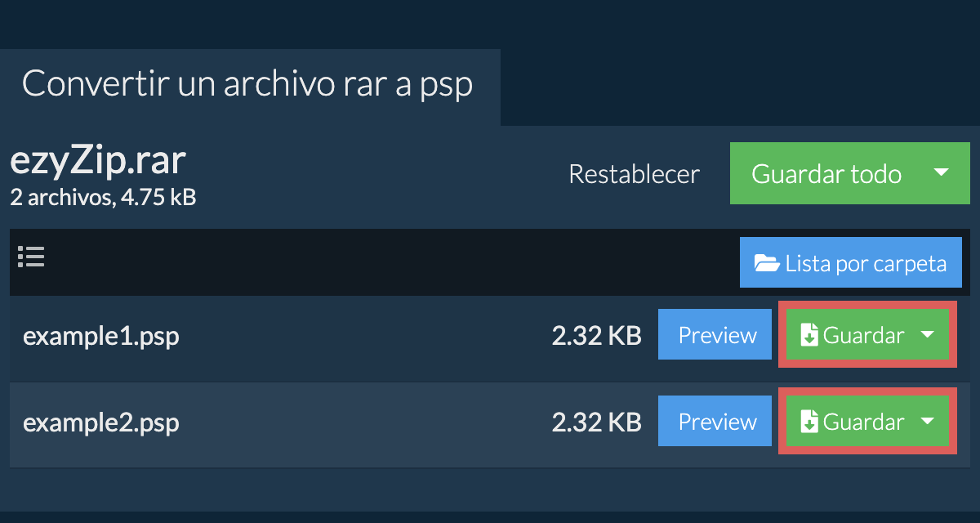This screenshot has height=523, width=980.
Task: Expand the Guardar todo dropdown arrow
Action: click(x=941, y=173)
